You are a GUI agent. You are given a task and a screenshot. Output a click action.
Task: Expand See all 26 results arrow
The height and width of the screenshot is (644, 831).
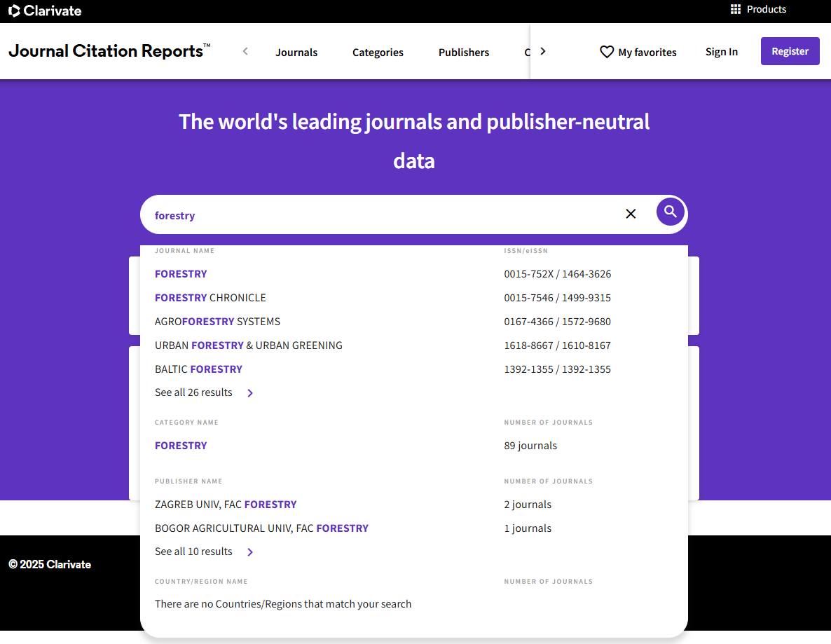[x=250, y=392]
